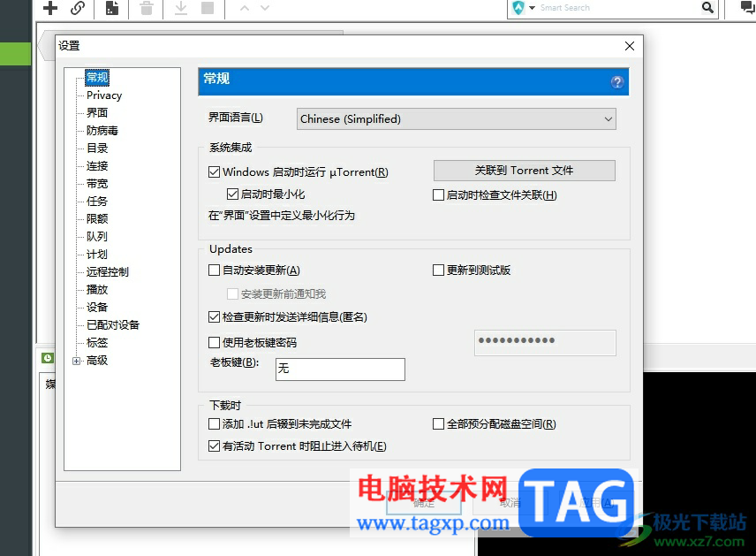Image resolution: width=756 pixels, height=556 pixels.
Task: Select 常规 in the settings tree
Action: click(x=97, y=77)
